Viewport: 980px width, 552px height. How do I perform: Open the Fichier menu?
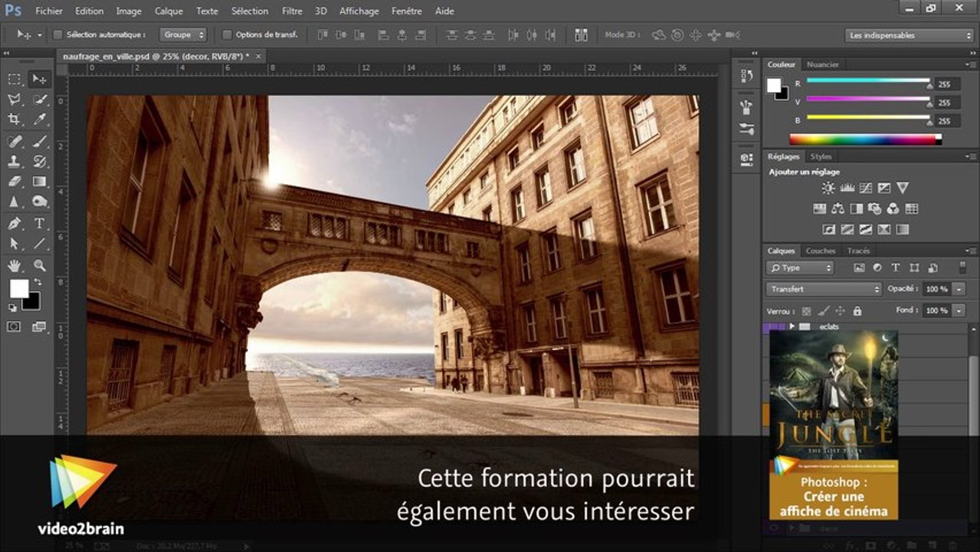pos(49,11)
